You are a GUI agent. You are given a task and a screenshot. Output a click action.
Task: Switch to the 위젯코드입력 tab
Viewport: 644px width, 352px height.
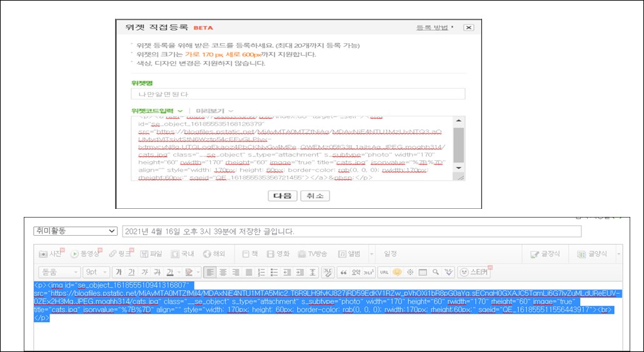click(x=157, y=111)
